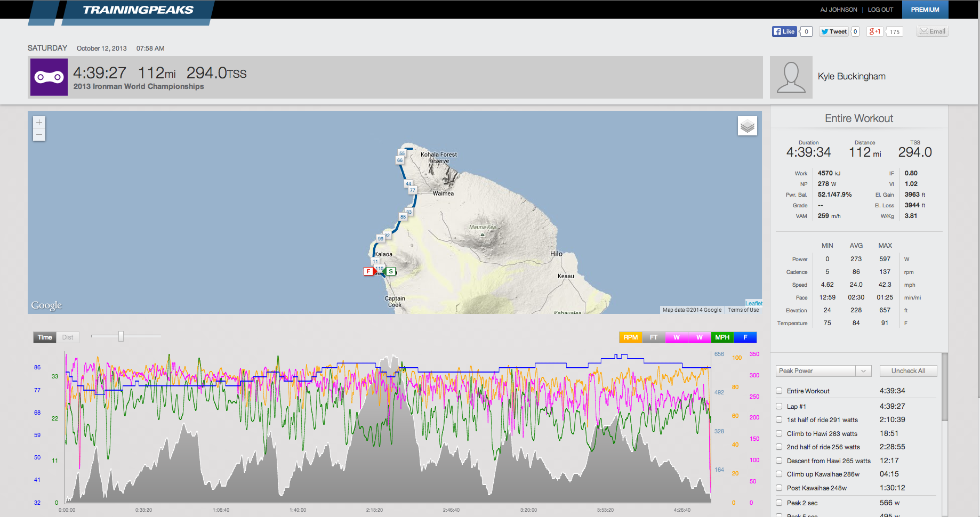The image size is (980, 517).
Task: Click the Tweet count box
Action: pyautogui.click(x=855, y=31)
